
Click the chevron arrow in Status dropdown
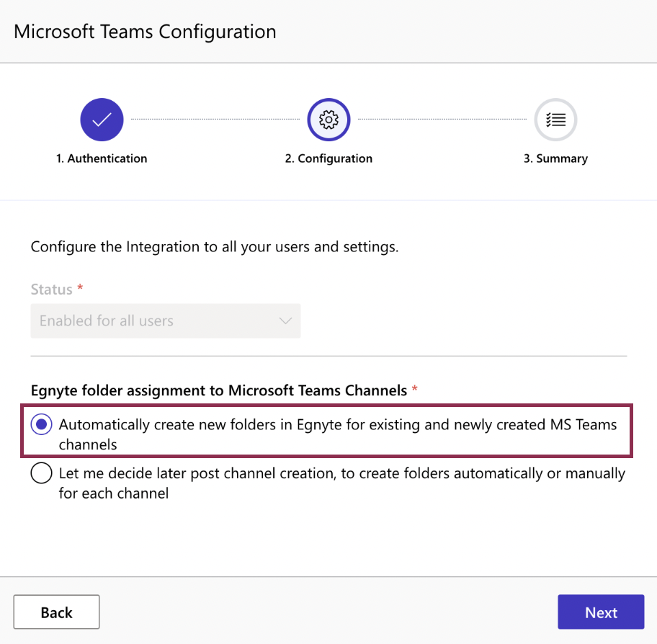click(285, 321)
